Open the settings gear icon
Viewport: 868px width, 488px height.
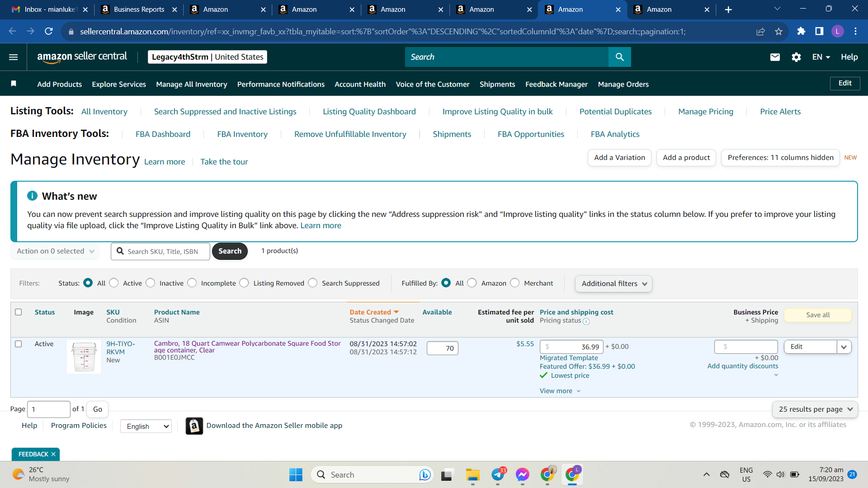click(x=796, y=57)
